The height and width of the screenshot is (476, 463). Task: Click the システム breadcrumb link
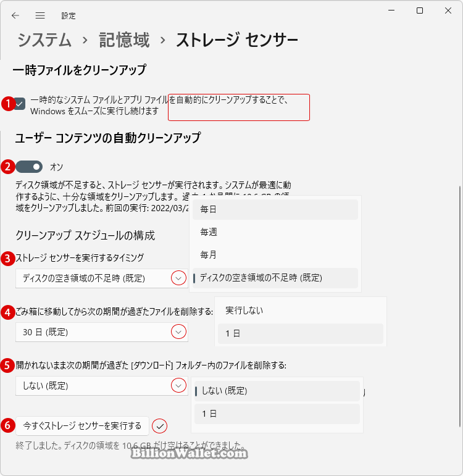click(44, 40)
